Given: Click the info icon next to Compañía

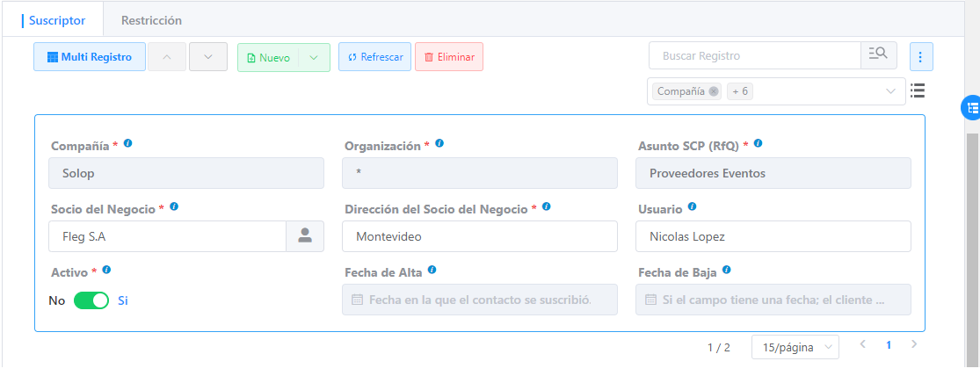Looking at the screenshot, I should coord(128,143).
